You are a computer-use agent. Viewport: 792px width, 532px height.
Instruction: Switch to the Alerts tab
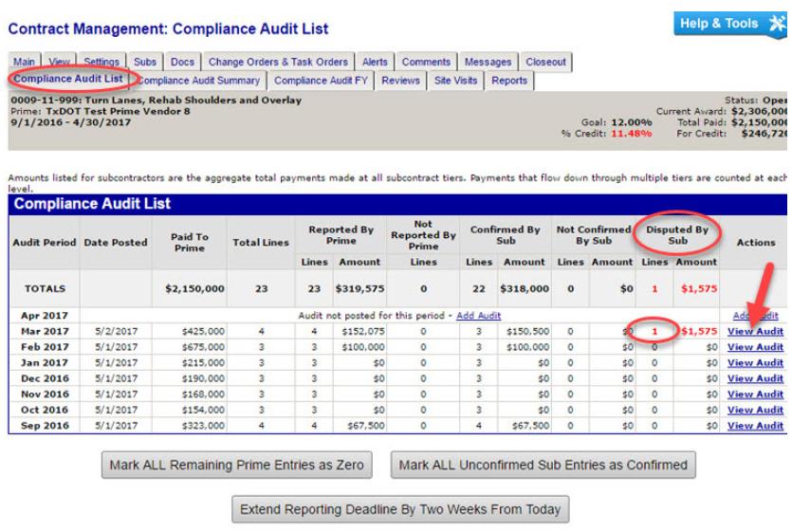375,63
